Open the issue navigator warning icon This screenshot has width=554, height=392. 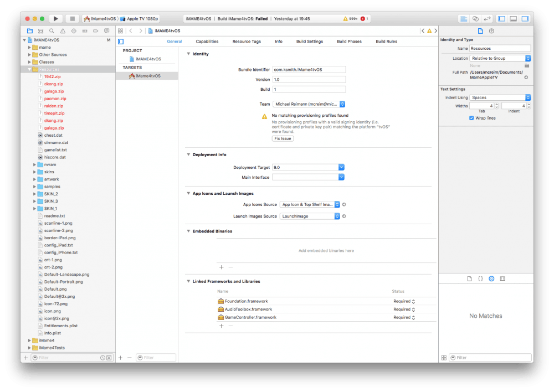point(63,31)
